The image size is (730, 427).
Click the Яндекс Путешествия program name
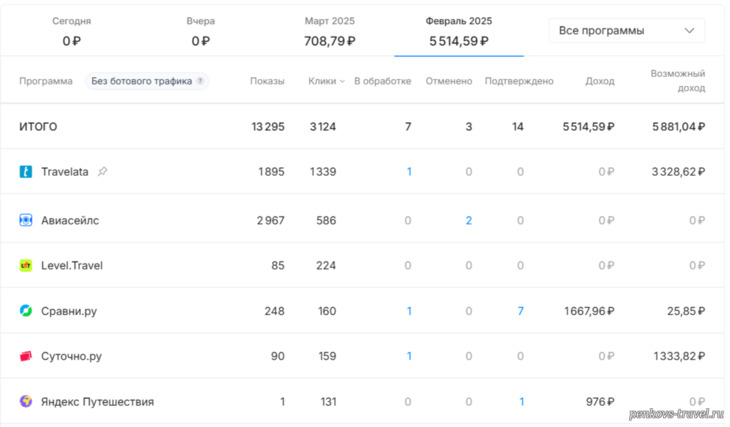97,401
